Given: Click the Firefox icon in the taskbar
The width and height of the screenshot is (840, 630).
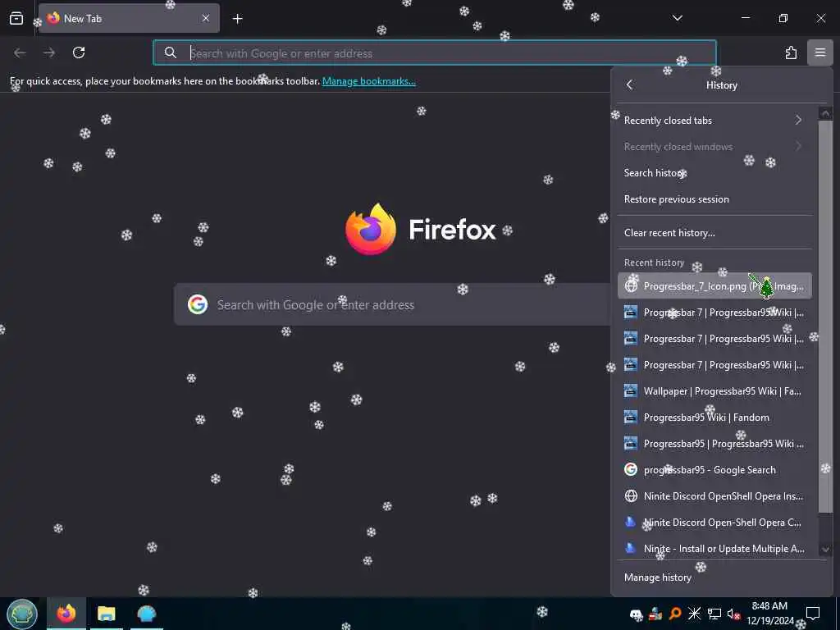Looking at the screenshot, I should click(66, 614).
